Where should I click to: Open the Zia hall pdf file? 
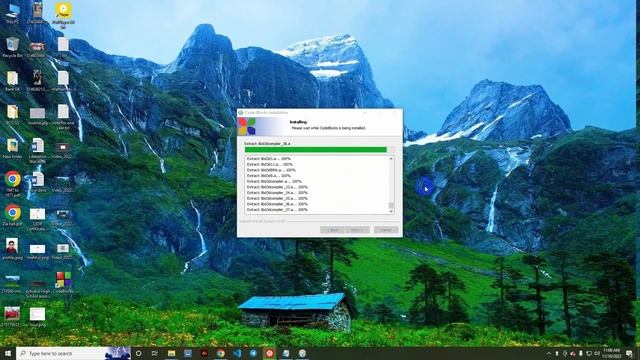point(13,216)
